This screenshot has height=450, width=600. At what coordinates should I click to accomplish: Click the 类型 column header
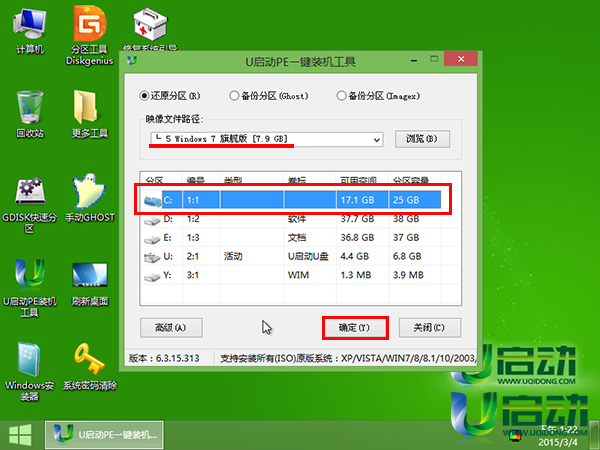(251, 180)
